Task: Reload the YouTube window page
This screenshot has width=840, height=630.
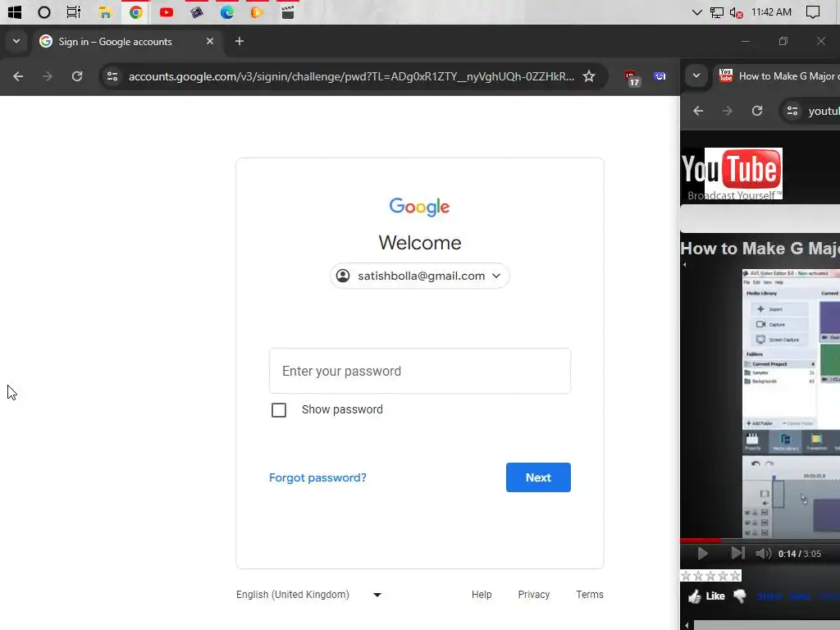Action: point(757,111)
